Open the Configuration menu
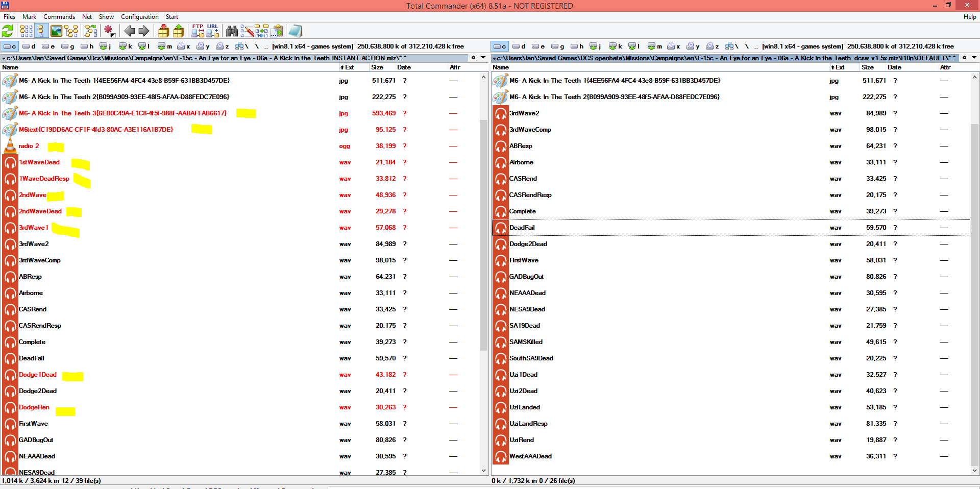Image resolution: width=980 pixels, height=489 pixels. click(139, 17)
